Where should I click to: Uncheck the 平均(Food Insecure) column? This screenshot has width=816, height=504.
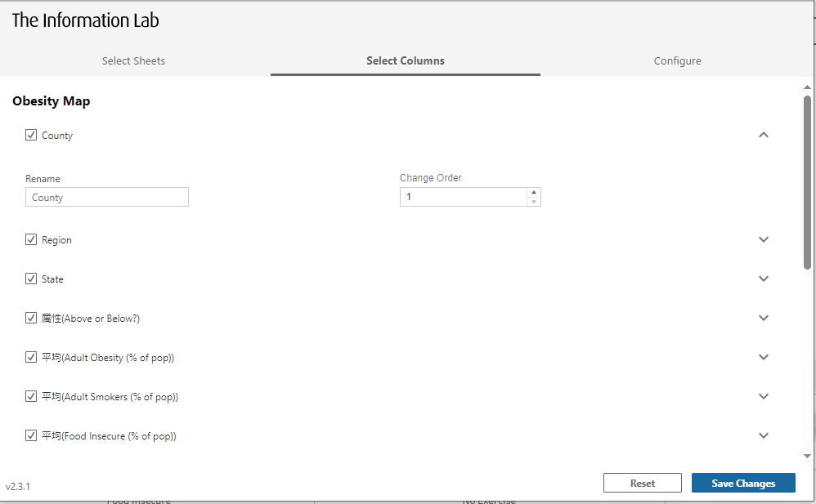coord(31,435)
